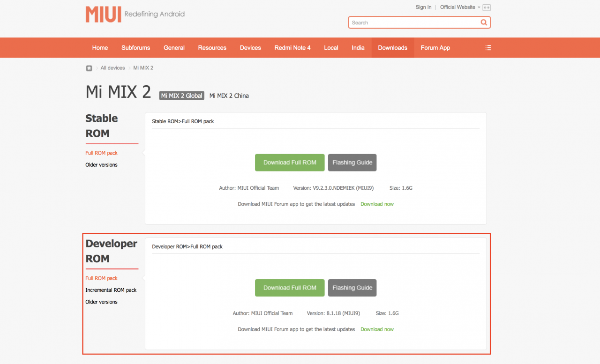Click the Mi MIX 2 breadcrumb

point(143,68)
